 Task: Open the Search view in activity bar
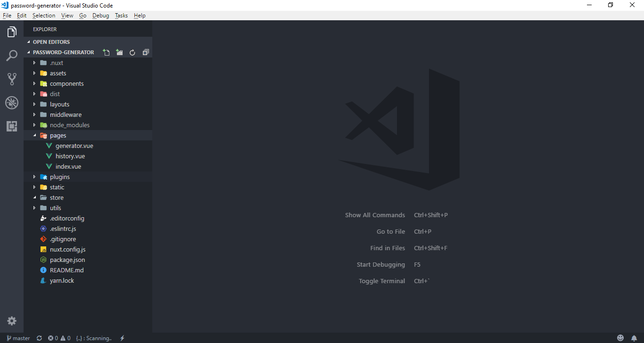12,56
